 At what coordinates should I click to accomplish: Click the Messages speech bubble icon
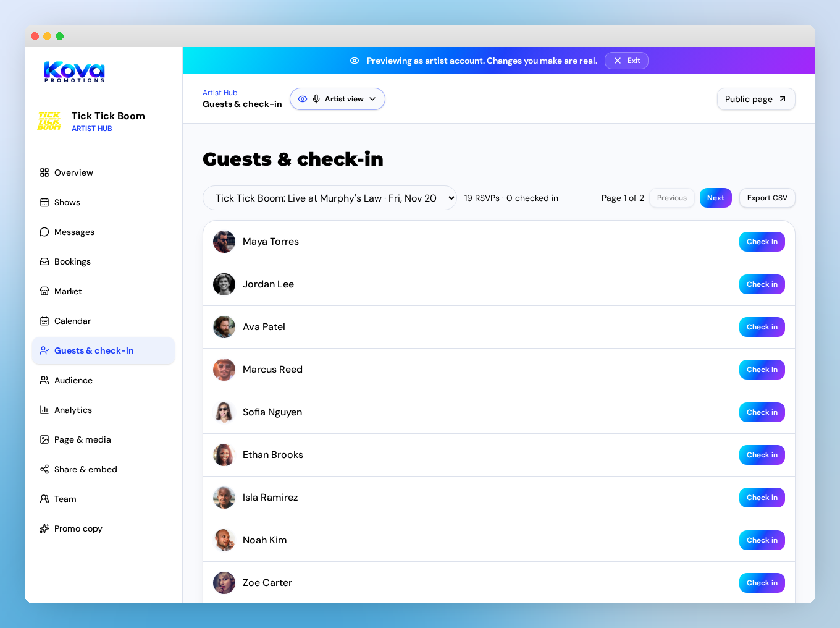coord(44,232)
